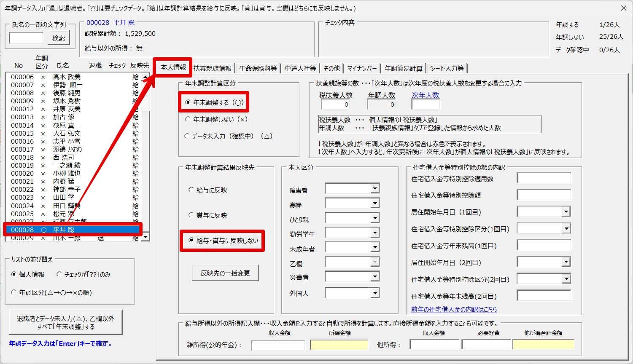Expand the 外国人 combo box

(x=375, y=292)
